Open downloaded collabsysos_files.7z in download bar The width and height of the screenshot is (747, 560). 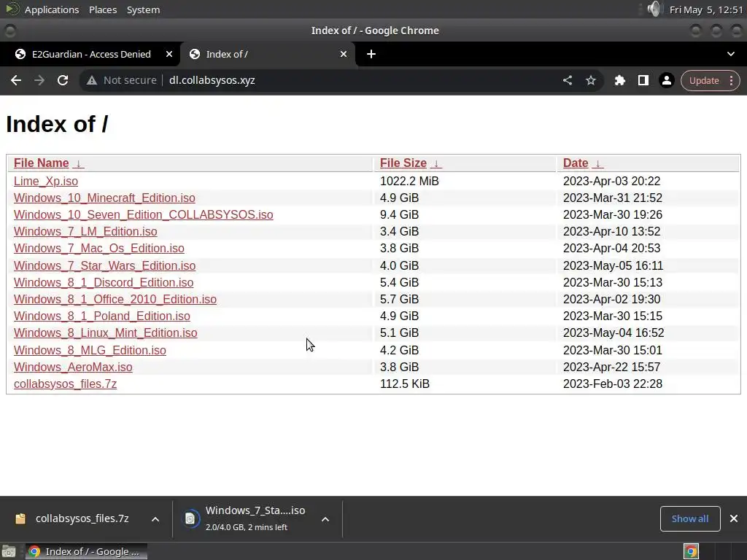(x=82, y=518)
